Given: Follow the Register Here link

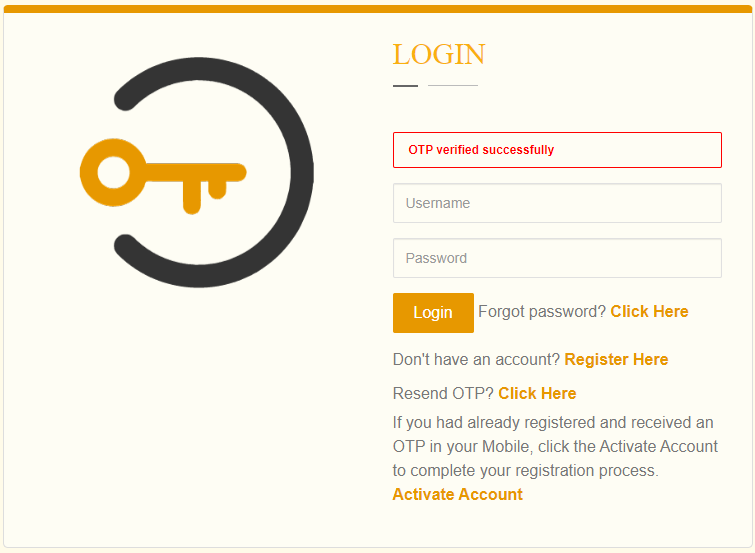Looking at the screenshot, I should pyautogui.click(x=616, y=360).
